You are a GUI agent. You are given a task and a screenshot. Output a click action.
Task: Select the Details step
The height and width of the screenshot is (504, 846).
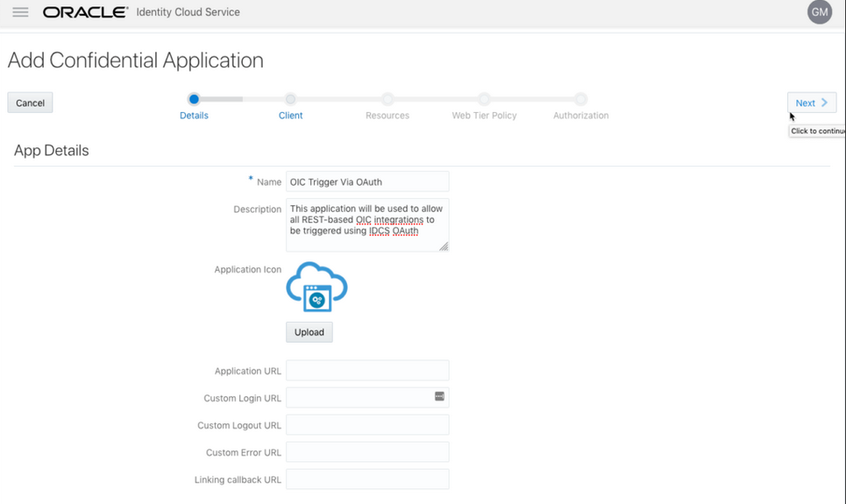pyautogui.click(x=194, y=116)
